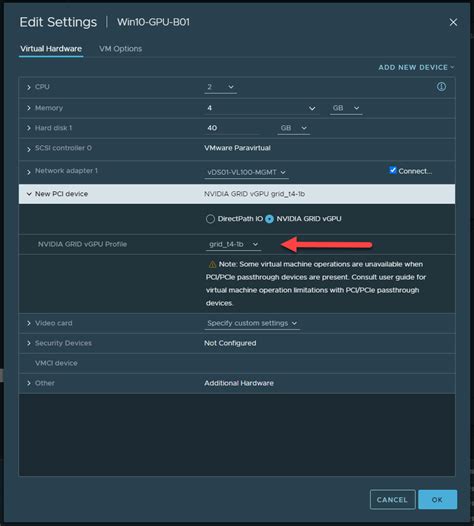Expand the CPU row
Image resolution: width=474 pixels, height=526 pixels.
[29, 87]
